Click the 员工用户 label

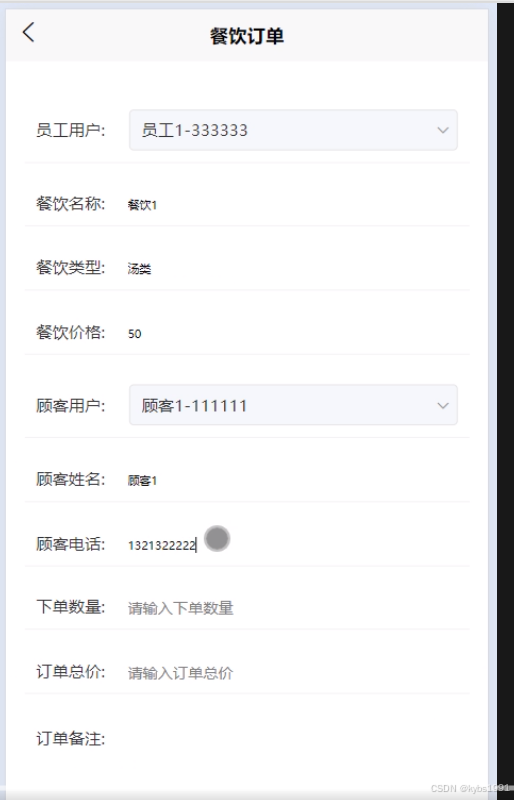70,130
